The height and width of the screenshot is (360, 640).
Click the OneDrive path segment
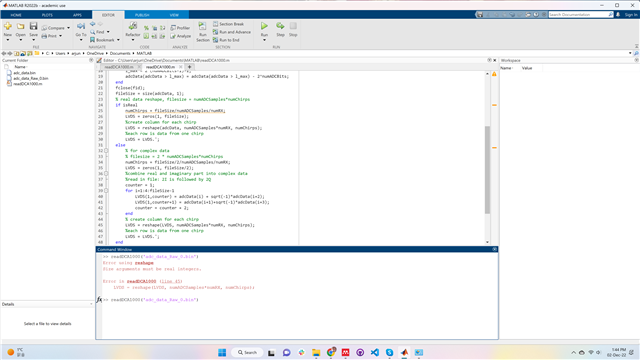click(x=95, y=53)
